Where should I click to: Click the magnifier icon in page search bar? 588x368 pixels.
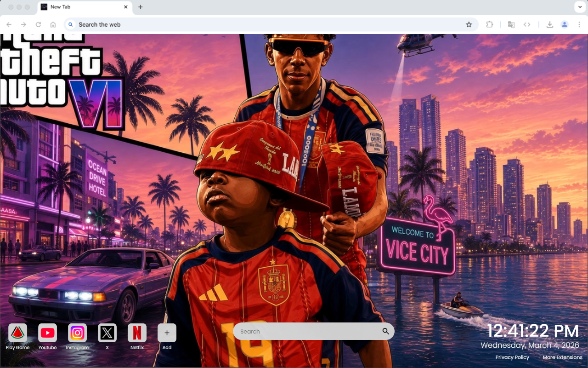click(385, 331)
